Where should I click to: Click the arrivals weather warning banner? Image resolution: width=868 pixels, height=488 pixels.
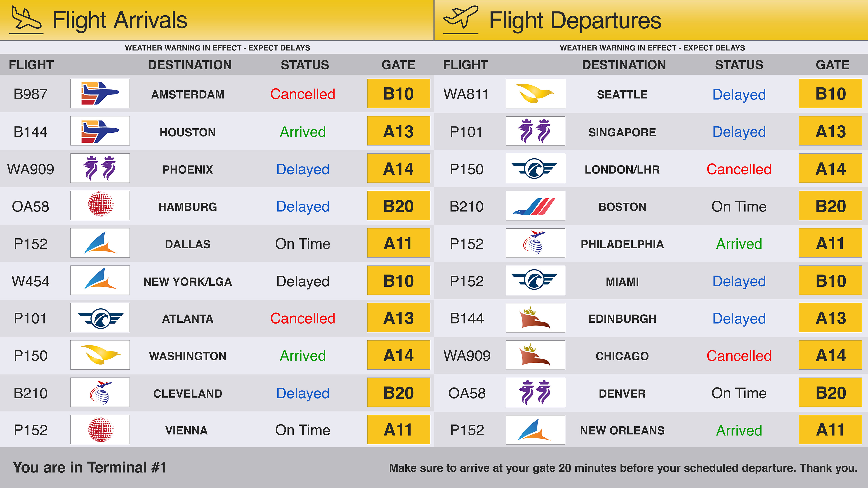pyautogui.click(x=217, y=48)
